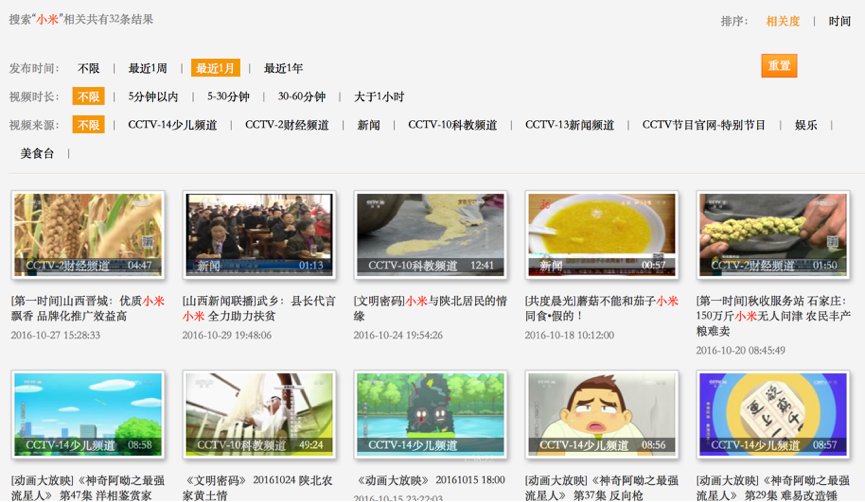Filter source to CCTV-2财经频道
The height and width of the screenshot is (502, 865).
(x=287, y=125)
